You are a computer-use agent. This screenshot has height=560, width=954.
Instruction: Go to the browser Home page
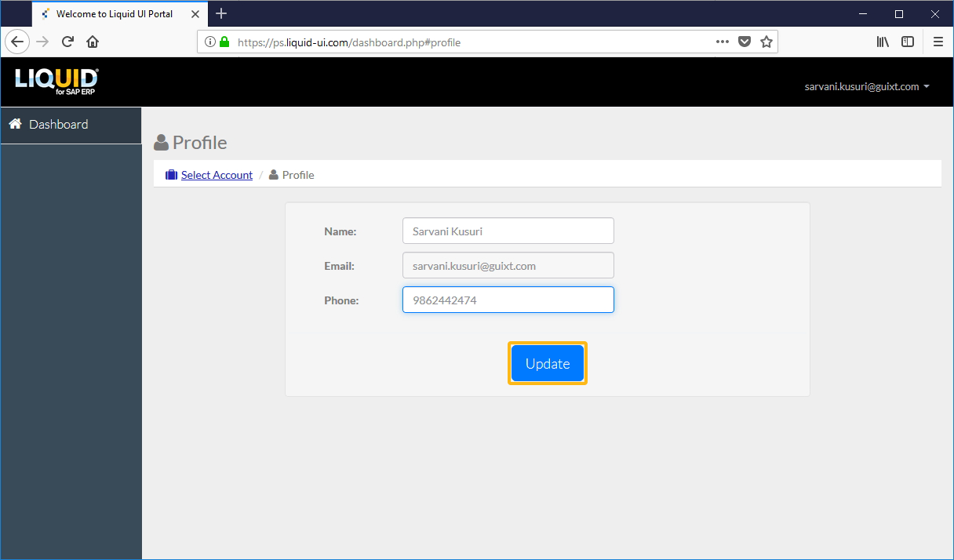coord(93,42)
